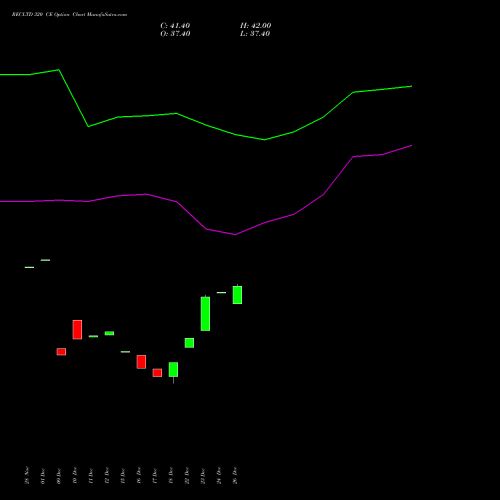The height and width of the screenshot is (500, 500).
Task: Select the green candle above 22 Dec
Action: [x=189, y=343]
